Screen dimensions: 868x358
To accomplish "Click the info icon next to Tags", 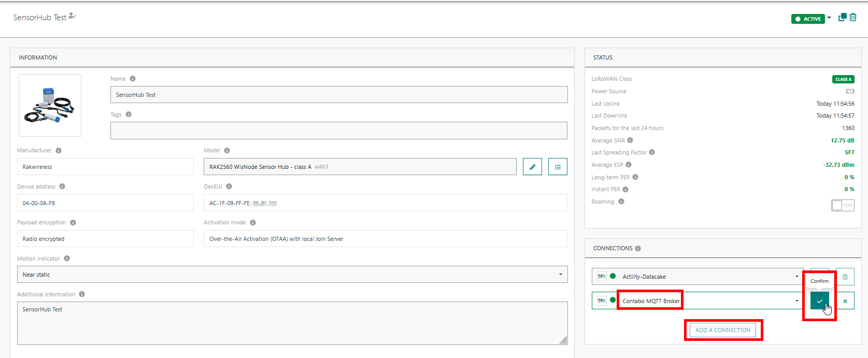I will [x=129, y=114].
